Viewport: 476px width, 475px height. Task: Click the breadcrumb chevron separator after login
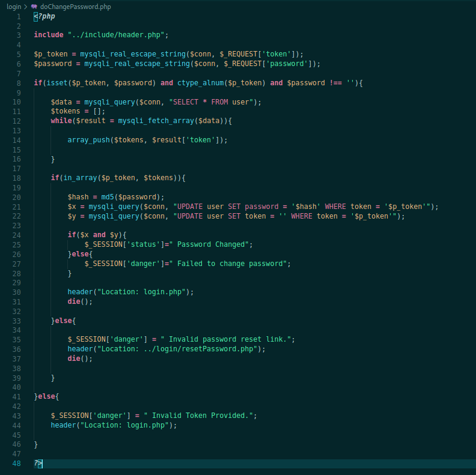pyautogui.click(x=25, y=7)
